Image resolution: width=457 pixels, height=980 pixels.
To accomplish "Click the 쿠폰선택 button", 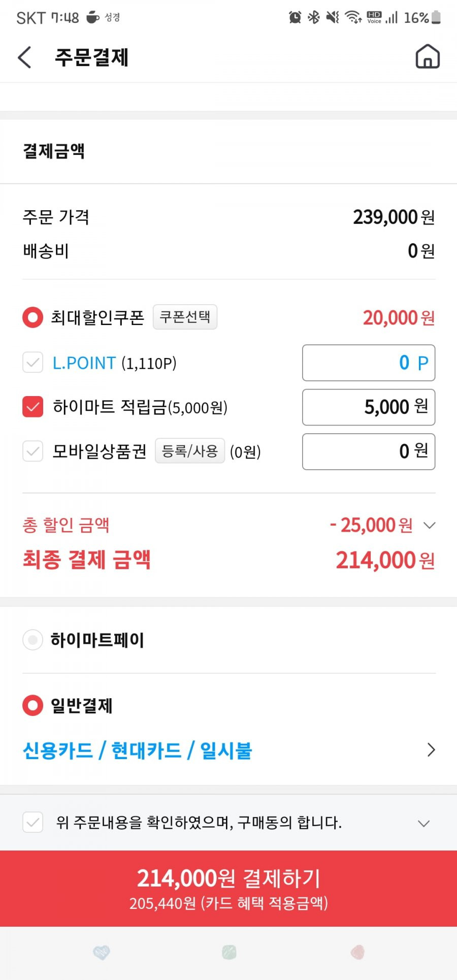I will (185, 317).
